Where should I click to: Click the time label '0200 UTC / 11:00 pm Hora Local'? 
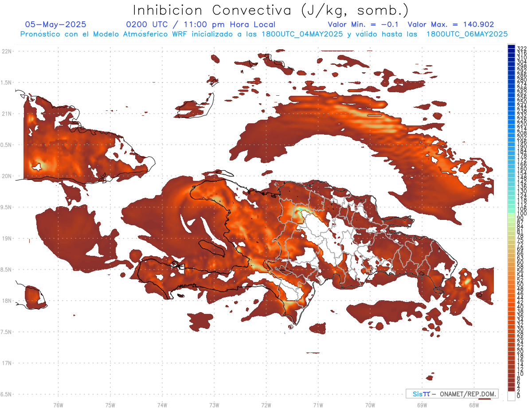tap(201, 25)
